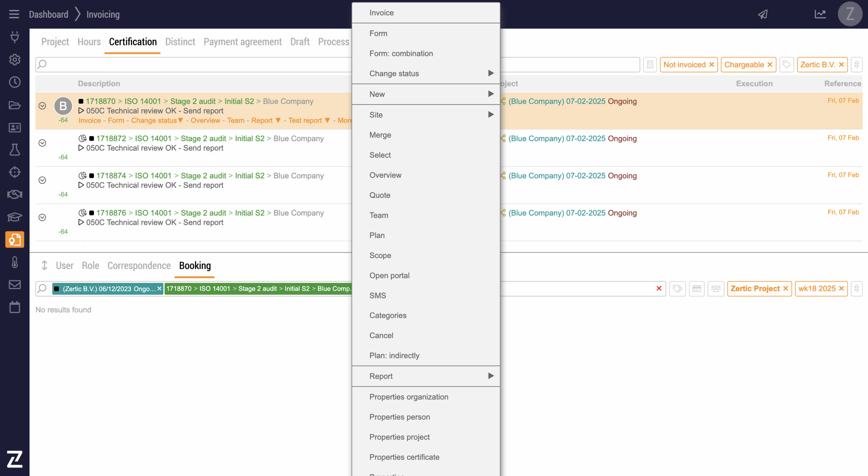Open the 1718876 certification link
Screen dimensions: 868x476
[x=111, y=213]
